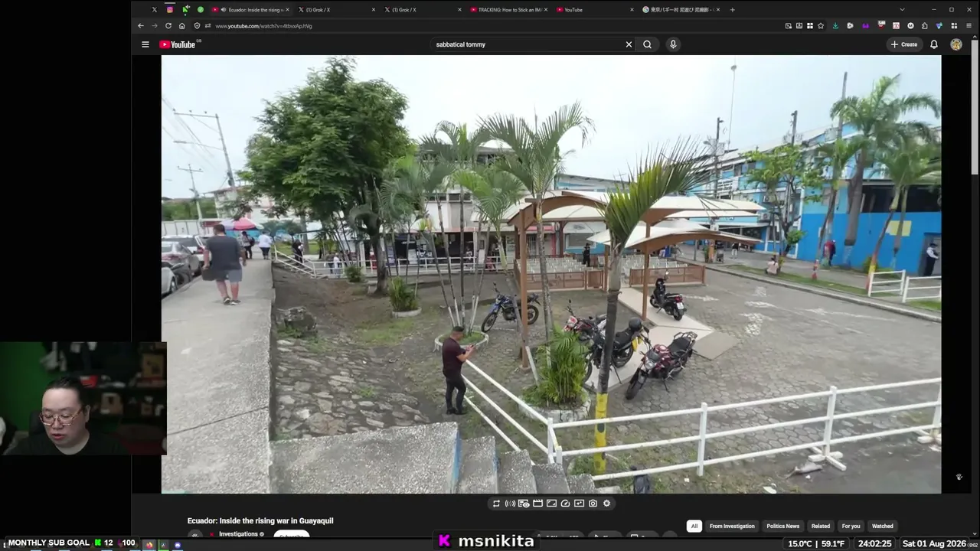The width and height of the screenshot is (980, 551).
Task: Open the pinned X tab
Action: [x=154, y=10]
